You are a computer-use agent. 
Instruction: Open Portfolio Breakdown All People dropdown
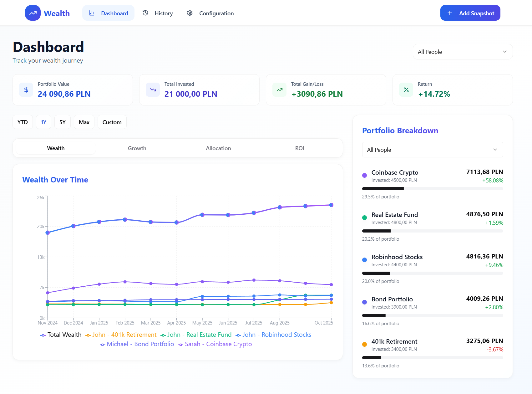(x=433, y=150)
